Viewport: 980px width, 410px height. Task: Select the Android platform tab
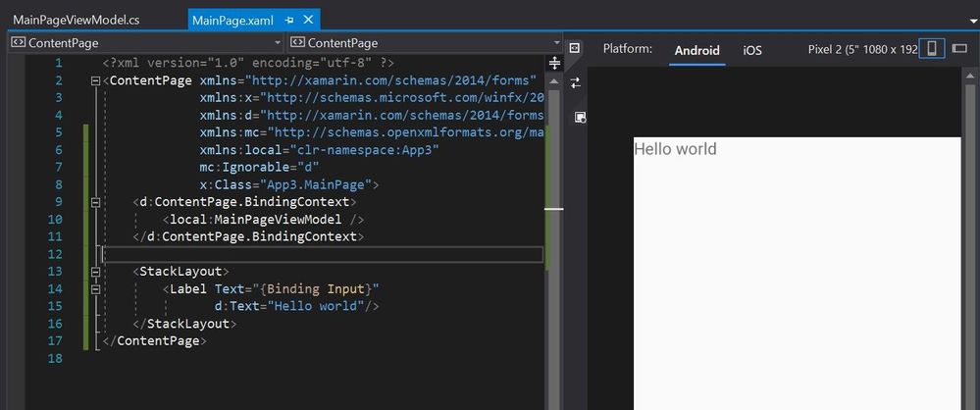[696, 51]
